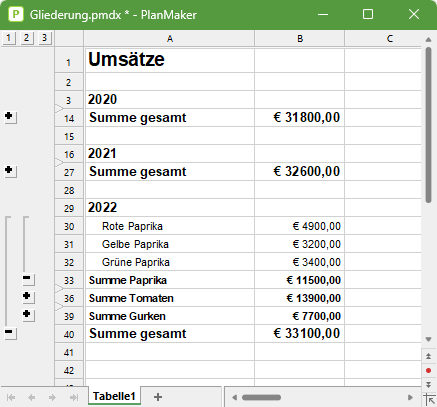Select the Gelbe Paprika cell

coord(170,244)
